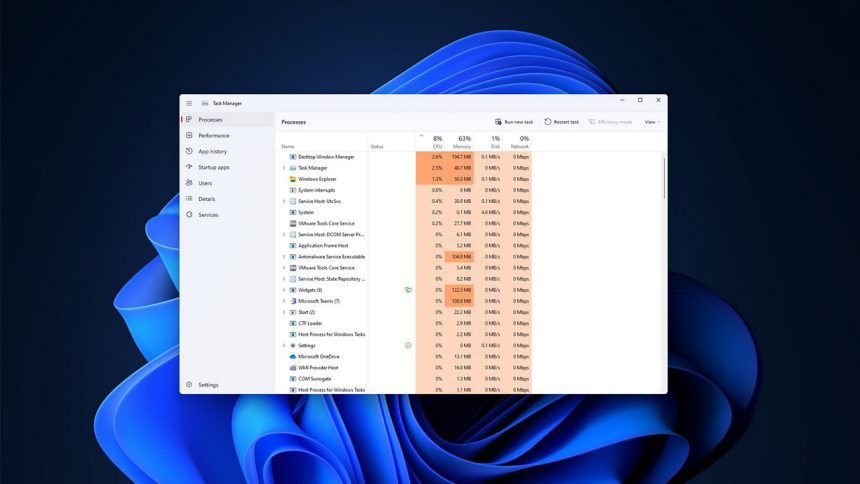Click the Desktop Window Manager process icon

click(x=293, y=157)
